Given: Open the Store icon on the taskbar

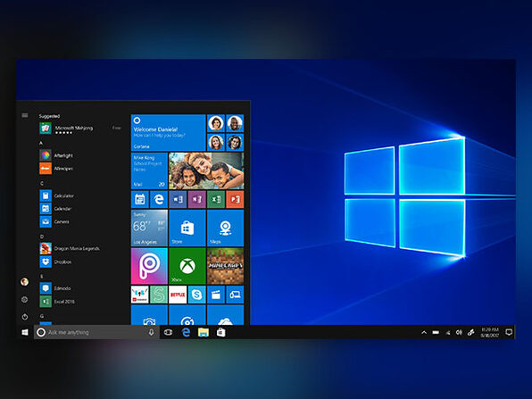Looking at the screenshot, I should [220, 332].
